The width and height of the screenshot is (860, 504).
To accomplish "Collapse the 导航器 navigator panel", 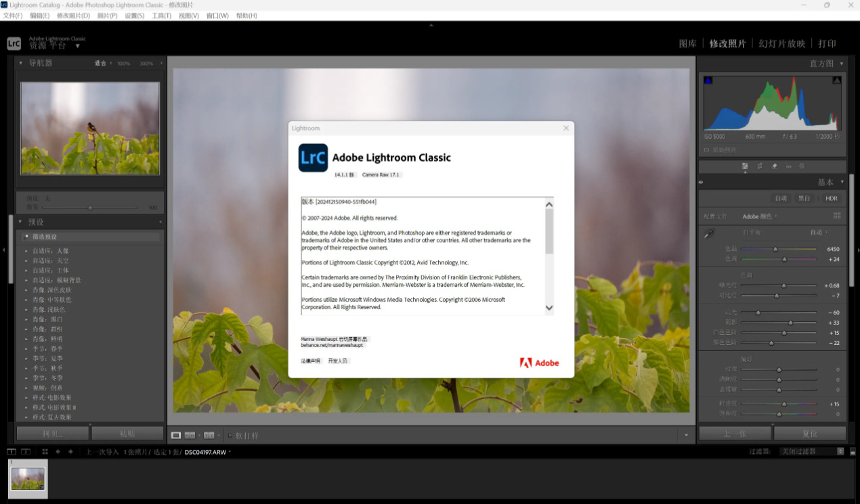I will [21, 63].
